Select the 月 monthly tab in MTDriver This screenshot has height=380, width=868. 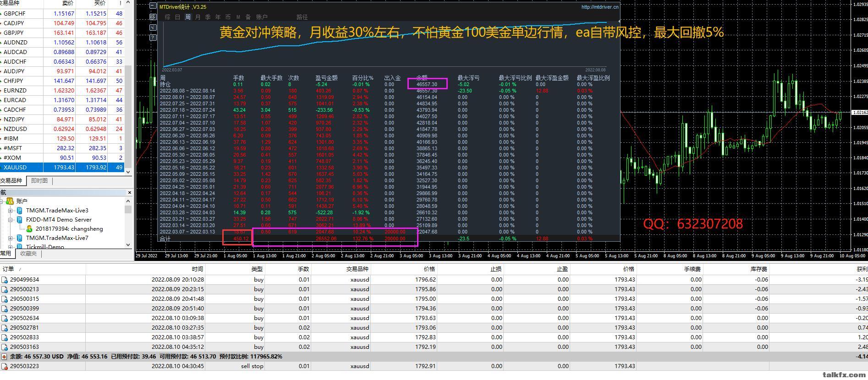click(198, 17)
